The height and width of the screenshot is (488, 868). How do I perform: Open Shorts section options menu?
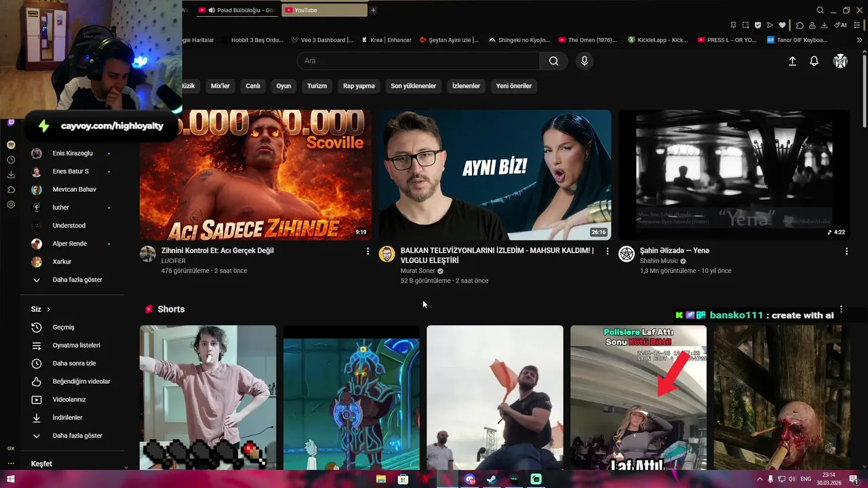click(x=842, y=309)
